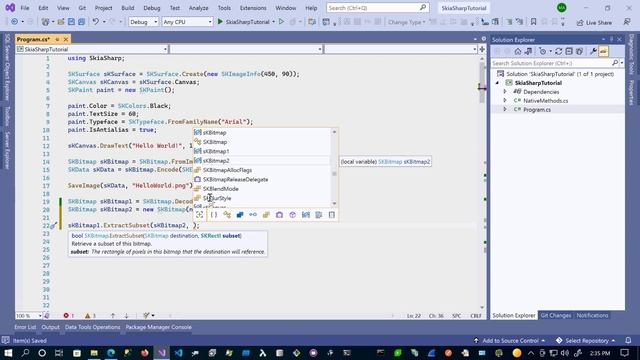Click the Search (Ctrl+Q) box
Screen dimensions: 640x360
click(377, 8)
